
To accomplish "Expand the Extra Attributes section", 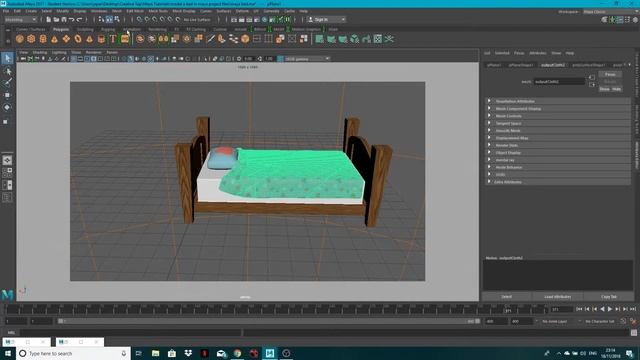I will tap(558, 182).
